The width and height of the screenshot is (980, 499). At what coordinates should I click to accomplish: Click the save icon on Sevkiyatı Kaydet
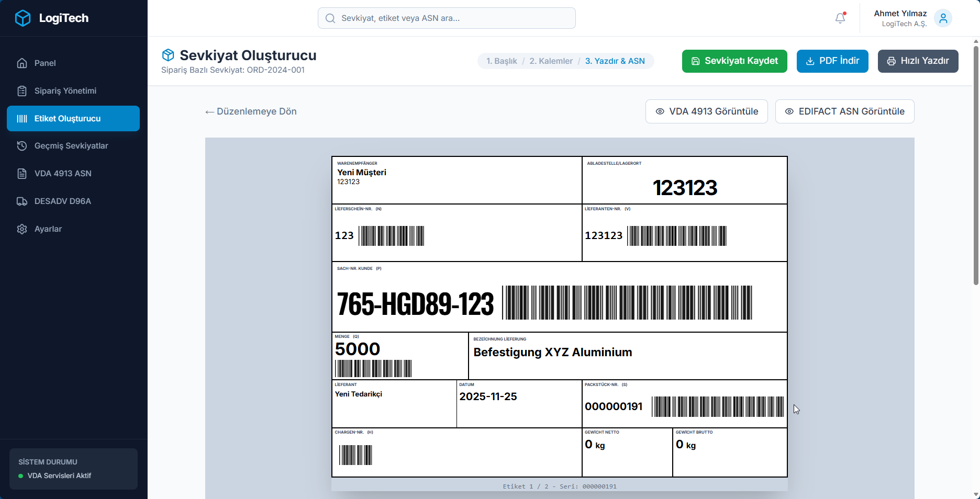click(696, 61)
